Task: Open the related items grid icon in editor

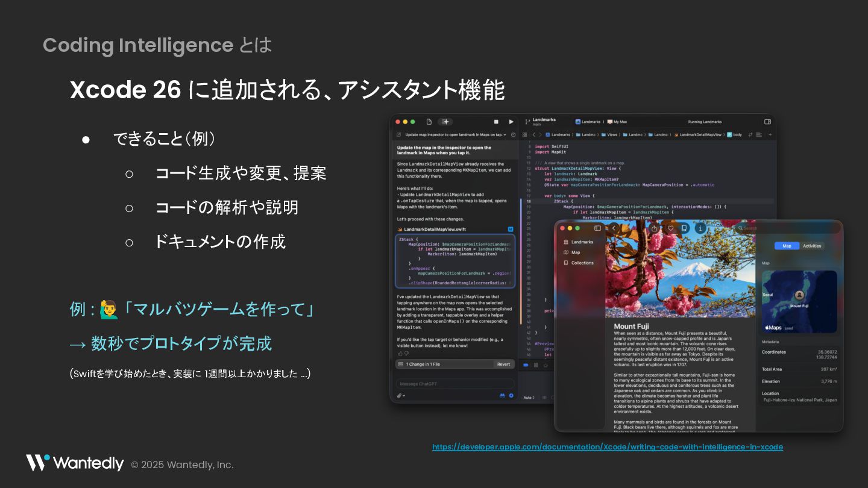Action: click(x=524, y=135)
